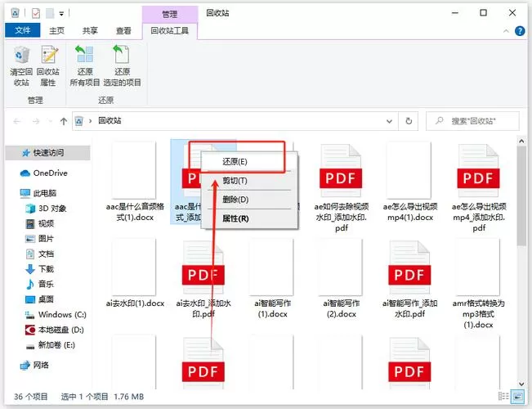Select file ai智能写作(2).docx

coord(341,279)
